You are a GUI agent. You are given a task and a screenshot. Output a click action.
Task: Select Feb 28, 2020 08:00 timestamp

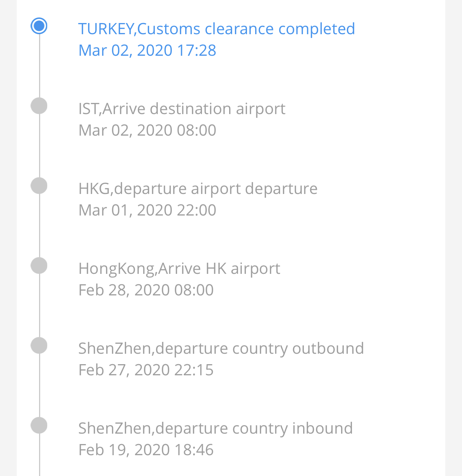pos(146,290)
